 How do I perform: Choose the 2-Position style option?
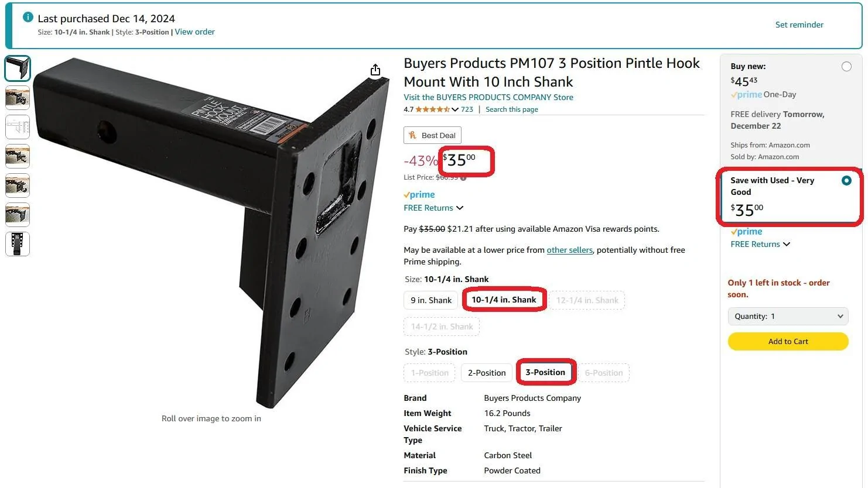point(487,373)
